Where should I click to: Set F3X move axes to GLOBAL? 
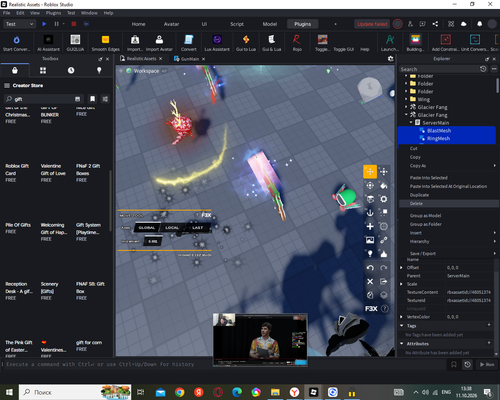[147, 228]
